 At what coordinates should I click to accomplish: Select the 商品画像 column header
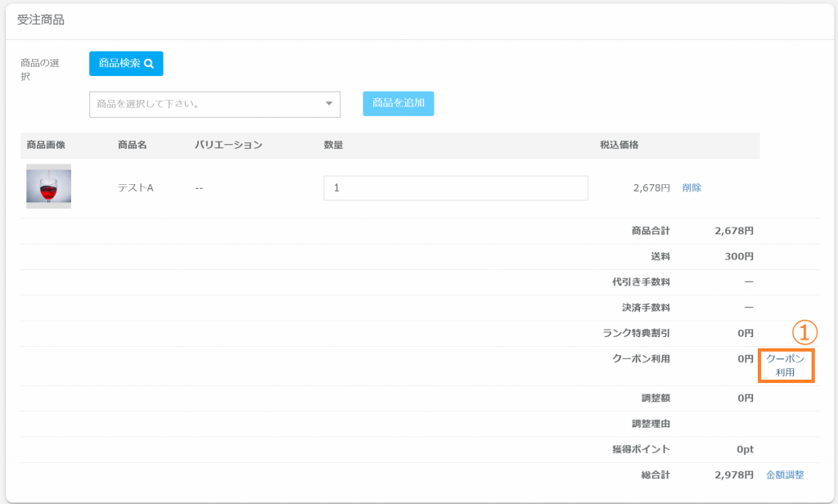46,145
